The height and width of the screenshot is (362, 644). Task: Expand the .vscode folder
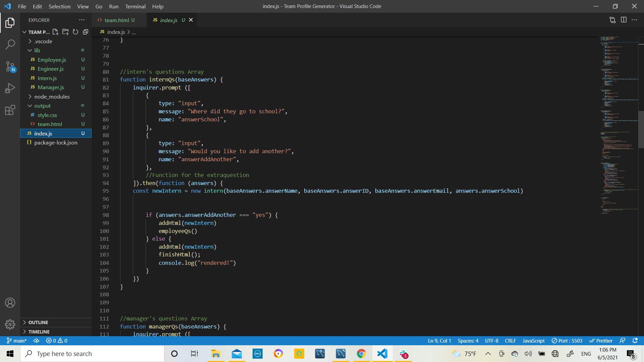click(56, 41)
